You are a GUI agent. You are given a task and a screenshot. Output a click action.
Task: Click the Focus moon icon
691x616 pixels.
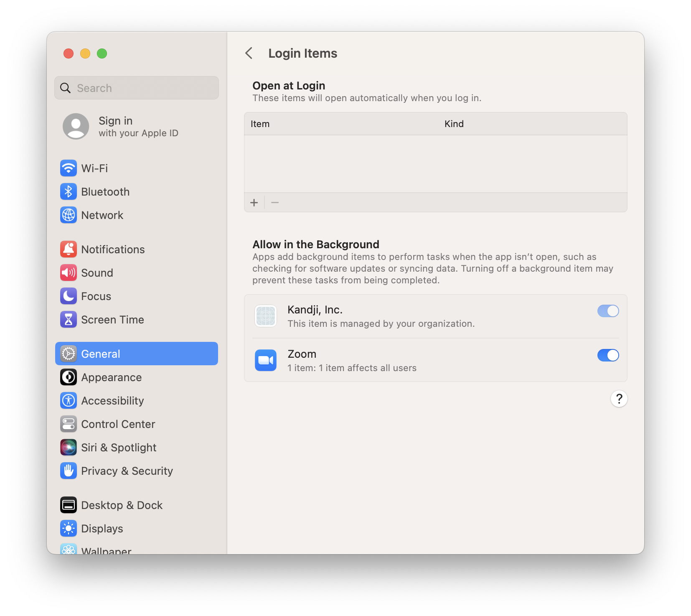tap(69, 296)
